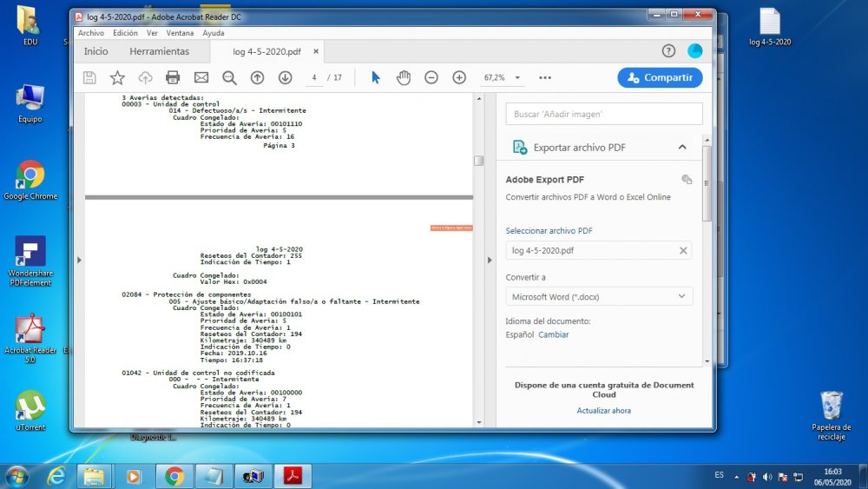
Task: Click the copy icon beside Adobe Export PDF
Action: (687, 179)
